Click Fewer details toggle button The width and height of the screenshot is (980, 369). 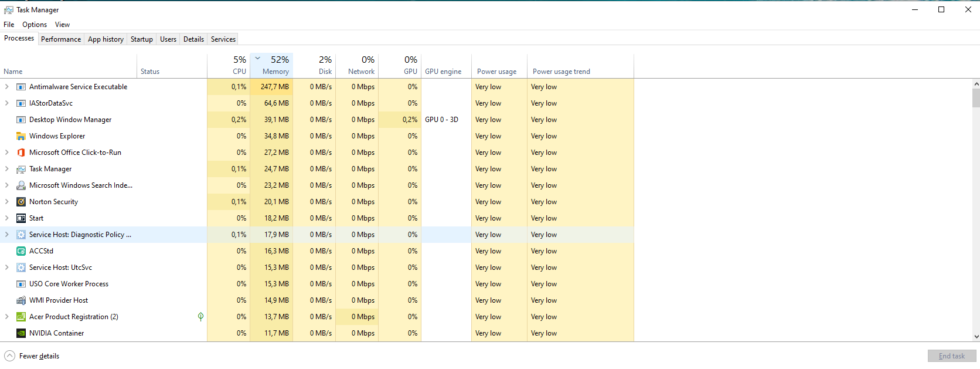tap(32, 356)
